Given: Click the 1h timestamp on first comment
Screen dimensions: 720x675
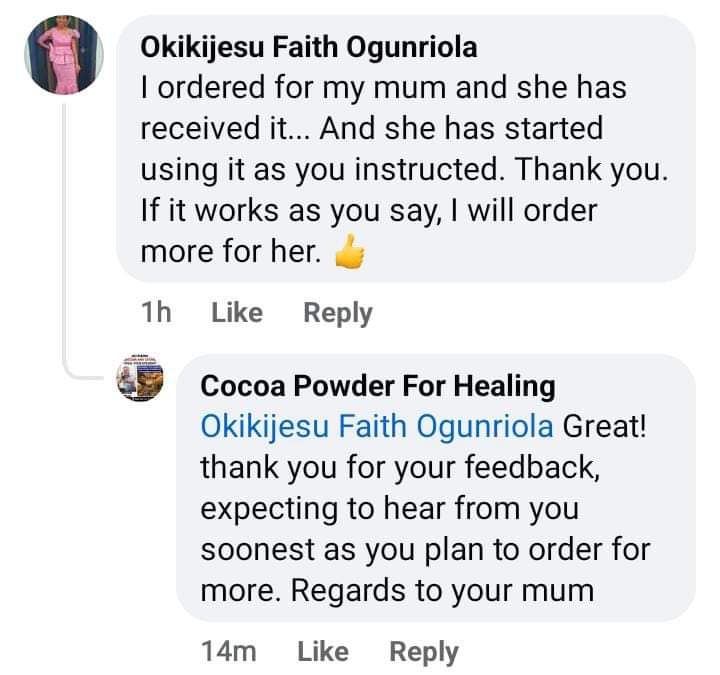Looking at the screenshot, I should pyautogui.click(x=156, y=313).
